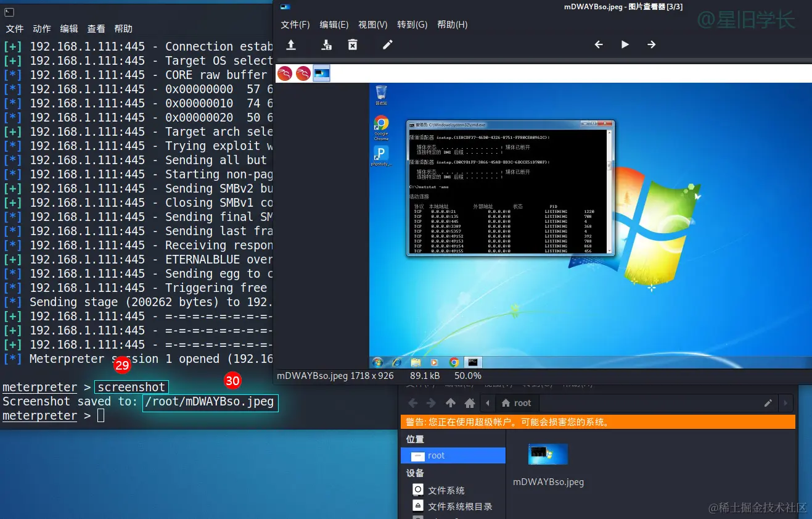
Task: Click the image viewer window icon in title bar
Action: point(285,7)
